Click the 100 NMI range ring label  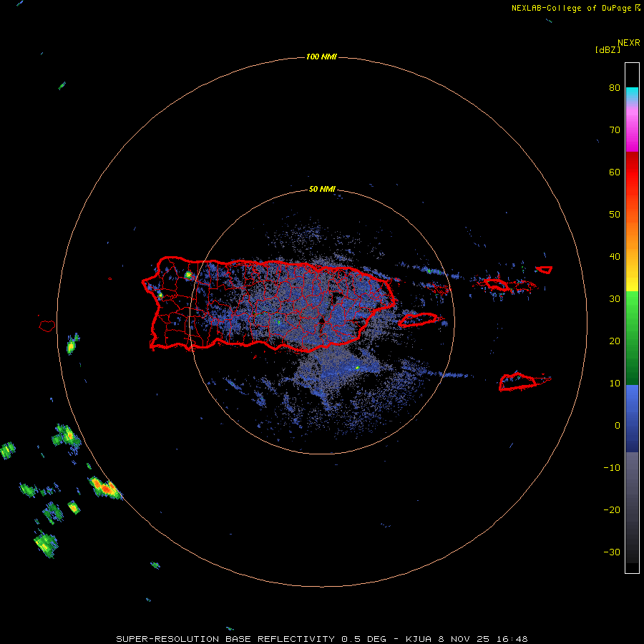(321, 57)
